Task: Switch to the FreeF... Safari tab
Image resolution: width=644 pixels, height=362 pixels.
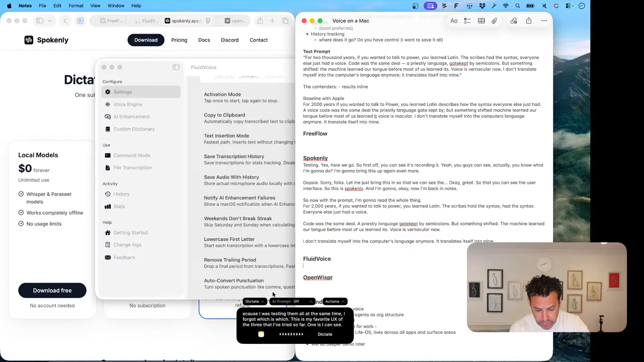Action: (x=112, y=21)
